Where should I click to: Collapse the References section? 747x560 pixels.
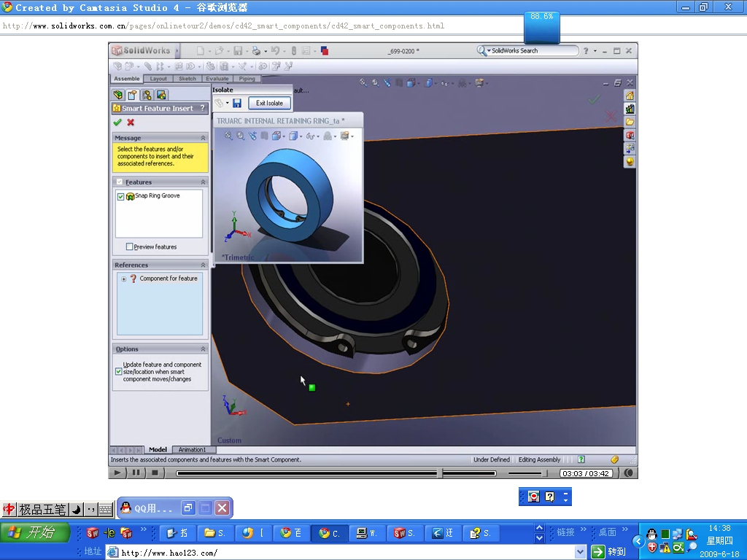coord(203,265)
